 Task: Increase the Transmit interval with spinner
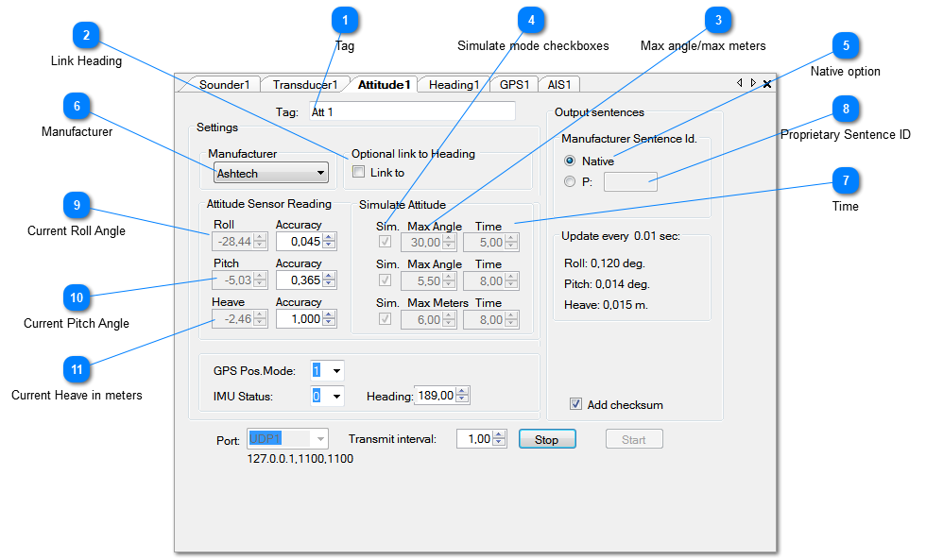[x=500, y=434]
